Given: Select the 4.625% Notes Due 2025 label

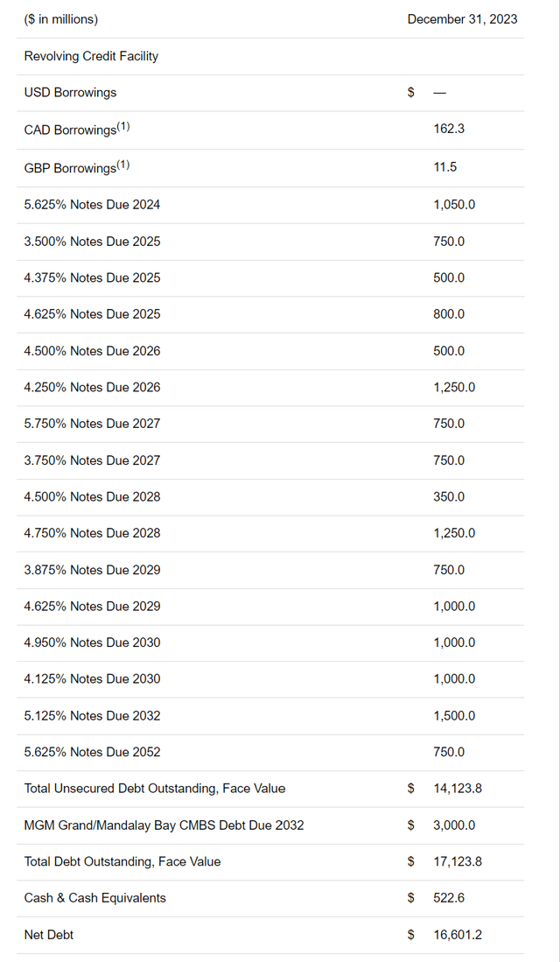Looking at the screenshot, I should (92, 314).
